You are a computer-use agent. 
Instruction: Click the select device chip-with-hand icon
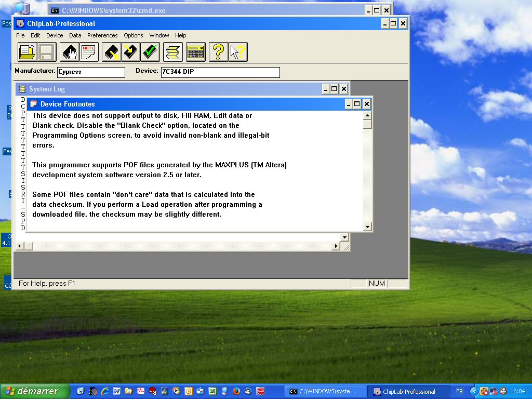coord(69,52)
